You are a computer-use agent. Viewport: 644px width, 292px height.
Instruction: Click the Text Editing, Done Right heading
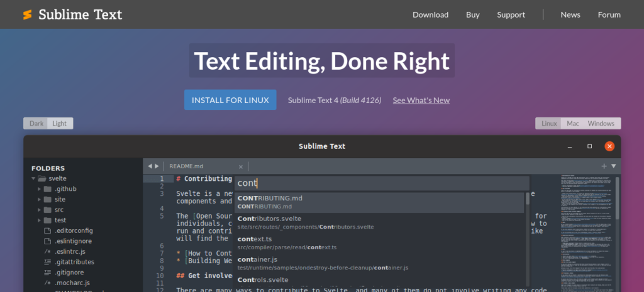(321, 61)
